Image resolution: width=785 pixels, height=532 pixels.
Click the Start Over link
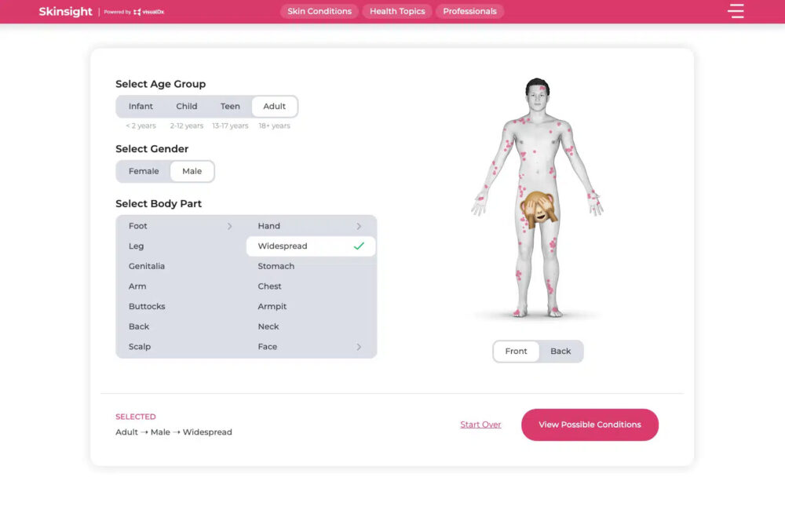coord(480,425)
